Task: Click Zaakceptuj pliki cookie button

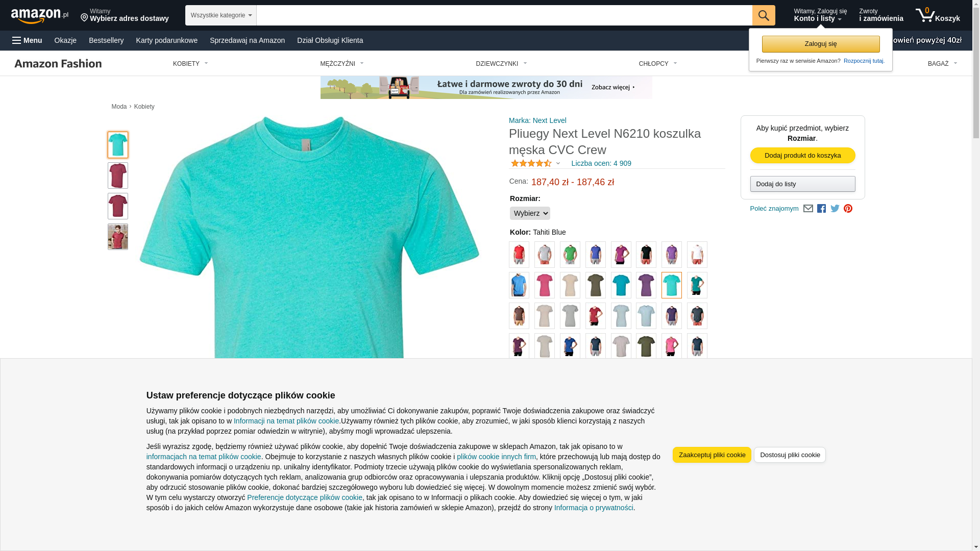Action: 712,455
